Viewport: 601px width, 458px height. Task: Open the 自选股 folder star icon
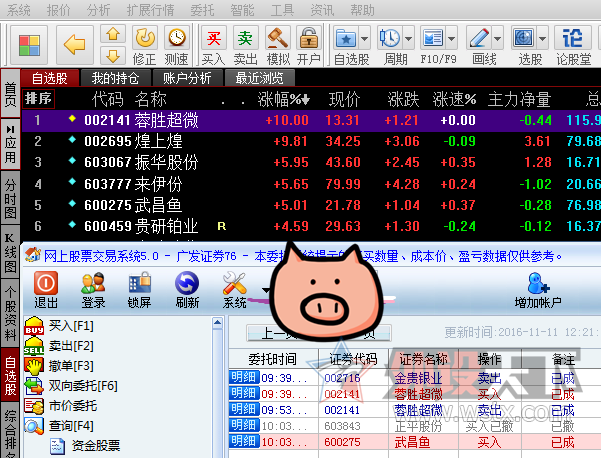click(x=346, y=38)
